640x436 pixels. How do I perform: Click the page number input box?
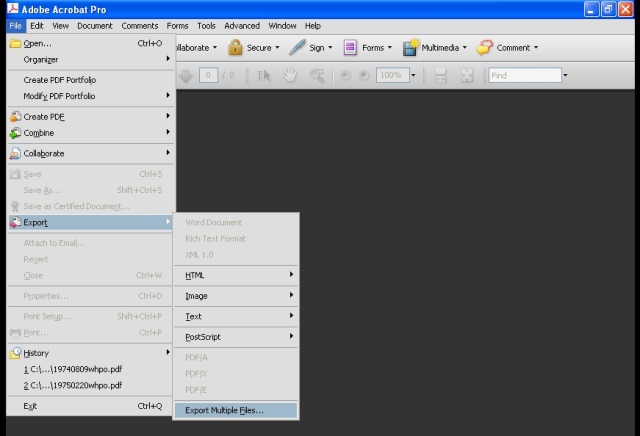[208, 75]
